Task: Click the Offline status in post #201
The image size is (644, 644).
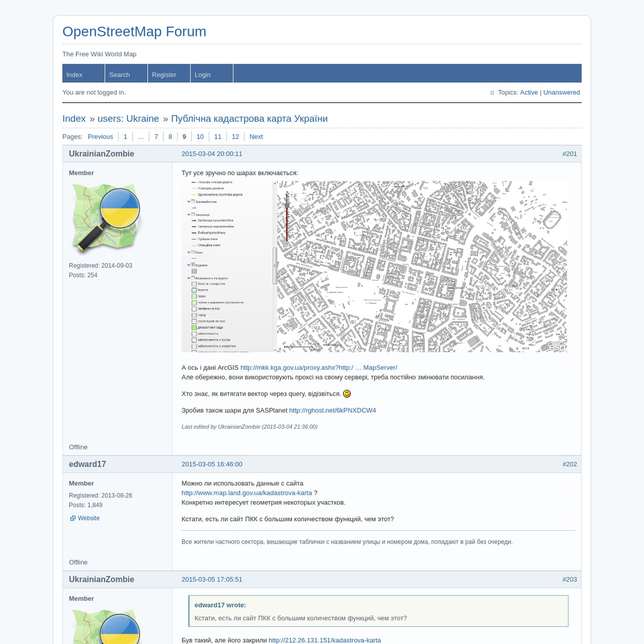Action: (x=78, y=447)
